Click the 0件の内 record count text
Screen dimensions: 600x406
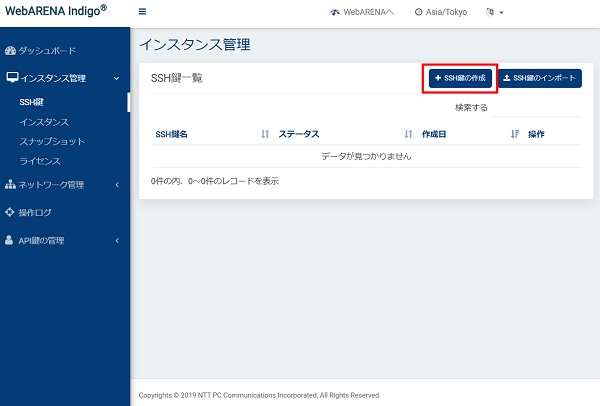[214, 181]
